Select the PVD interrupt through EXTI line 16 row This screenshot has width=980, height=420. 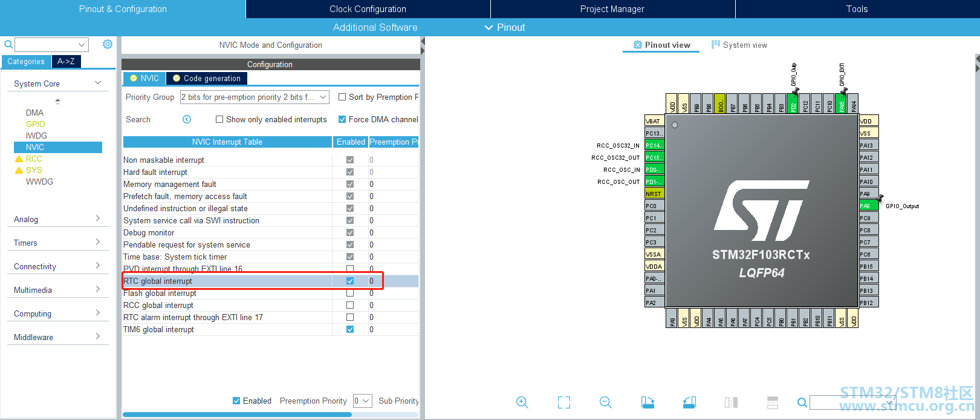(x=270, y=269)
